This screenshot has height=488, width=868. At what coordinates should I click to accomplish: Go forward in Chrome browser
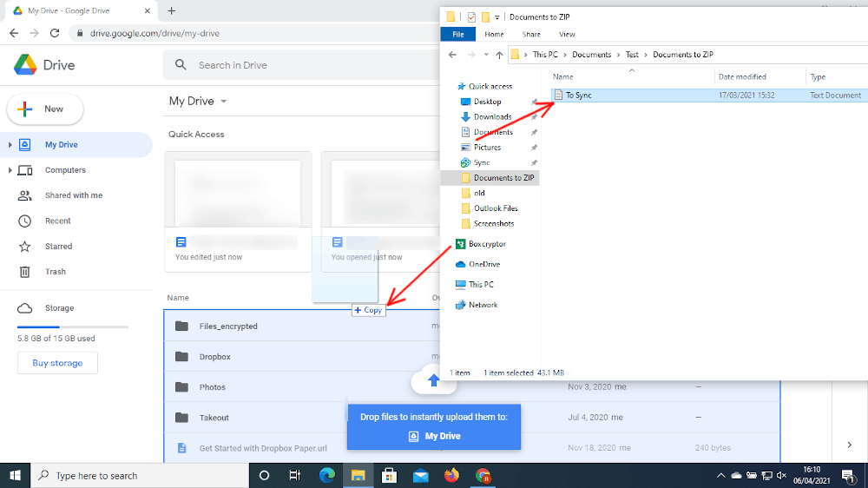[35, 33]
